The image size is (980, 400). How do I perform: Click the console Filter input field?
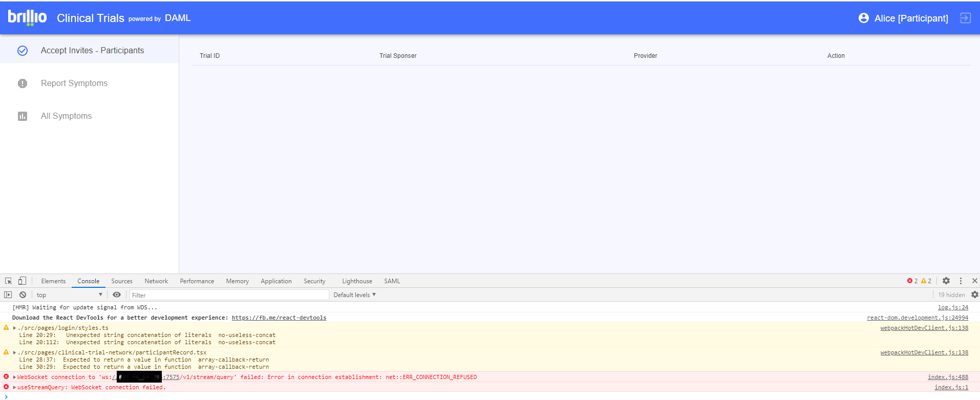[229, 295]
